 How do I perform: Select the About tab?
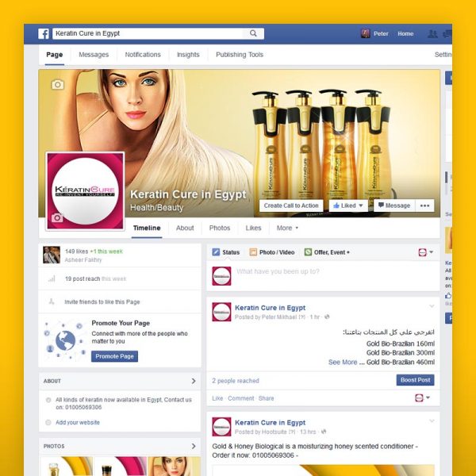pos(185,228)
